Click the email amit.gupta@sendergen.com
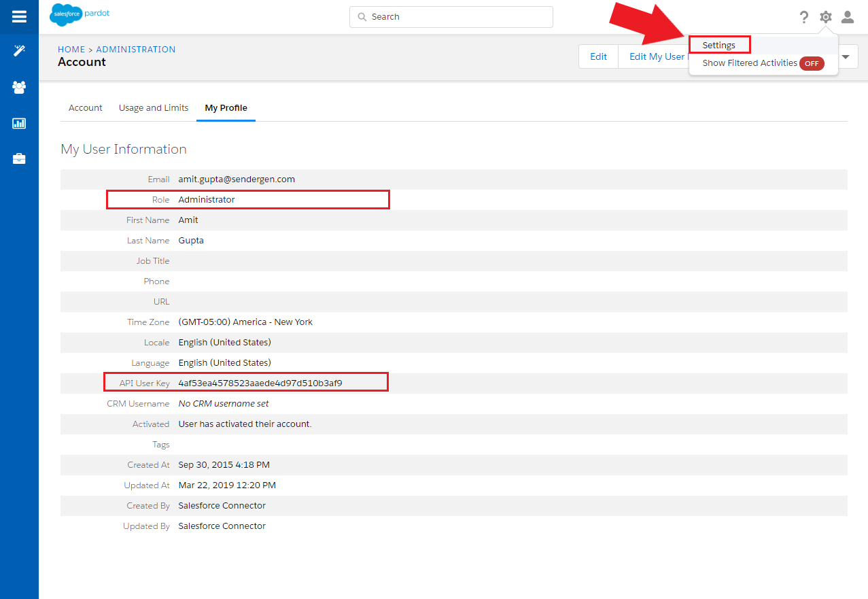 point(237,179)
